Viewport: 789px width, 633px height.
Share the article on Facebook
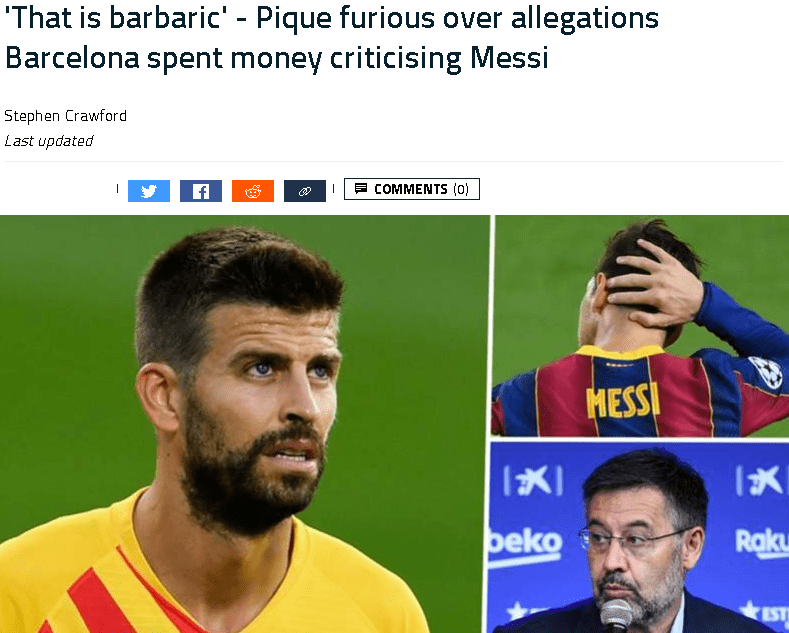pyautogui.click(x=201, y=191)
